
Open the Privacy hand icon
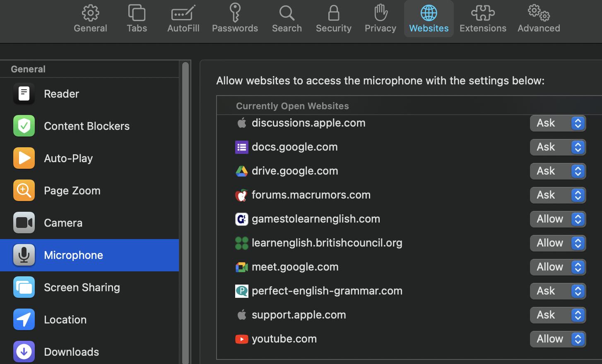pos(380,12)
